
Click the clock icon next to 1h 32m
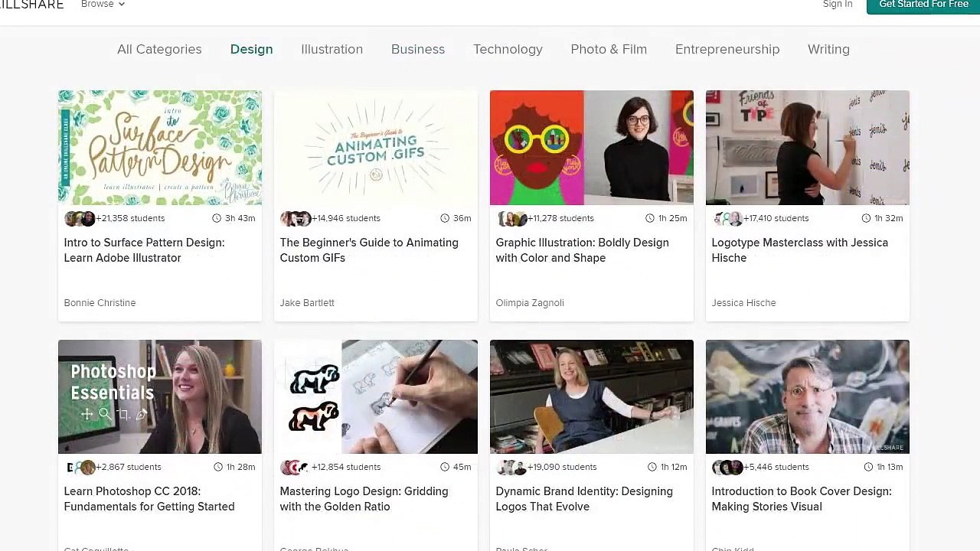(867, 218)
